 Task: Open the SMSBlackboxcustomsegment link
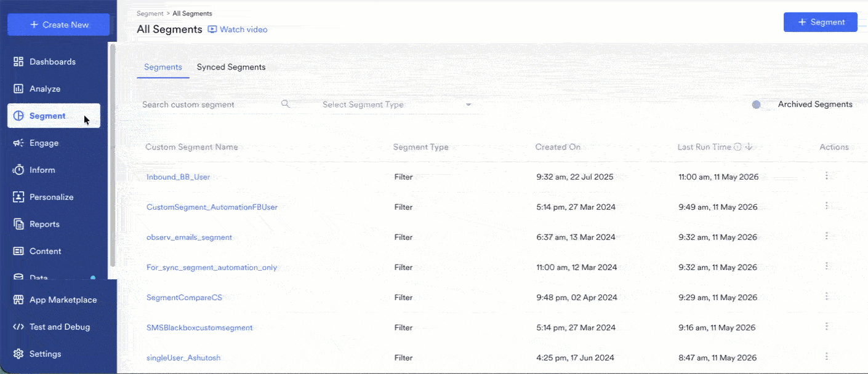pos(199,327)
